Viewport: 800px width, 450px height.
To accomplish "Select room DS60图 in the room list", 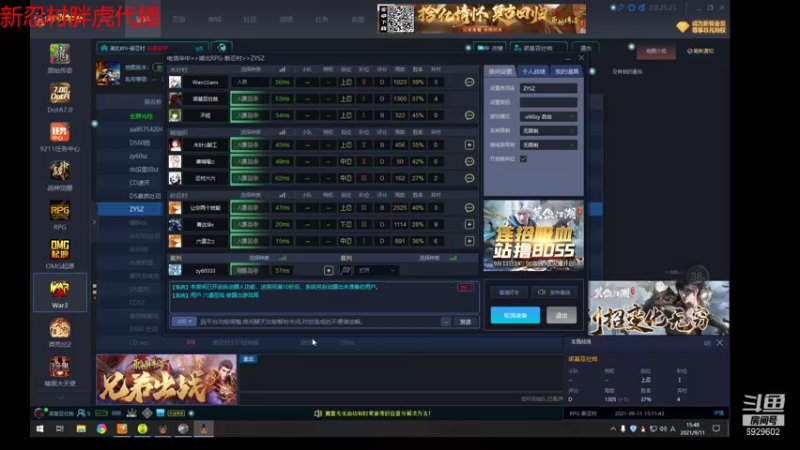I will pos(139,143).
